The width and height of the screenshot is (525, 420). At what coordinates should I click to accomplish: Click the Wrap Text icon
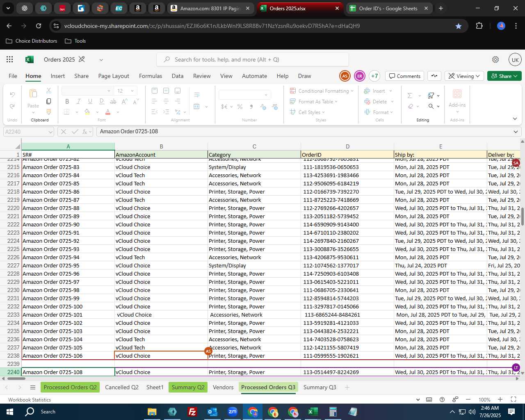pos(197,95)
